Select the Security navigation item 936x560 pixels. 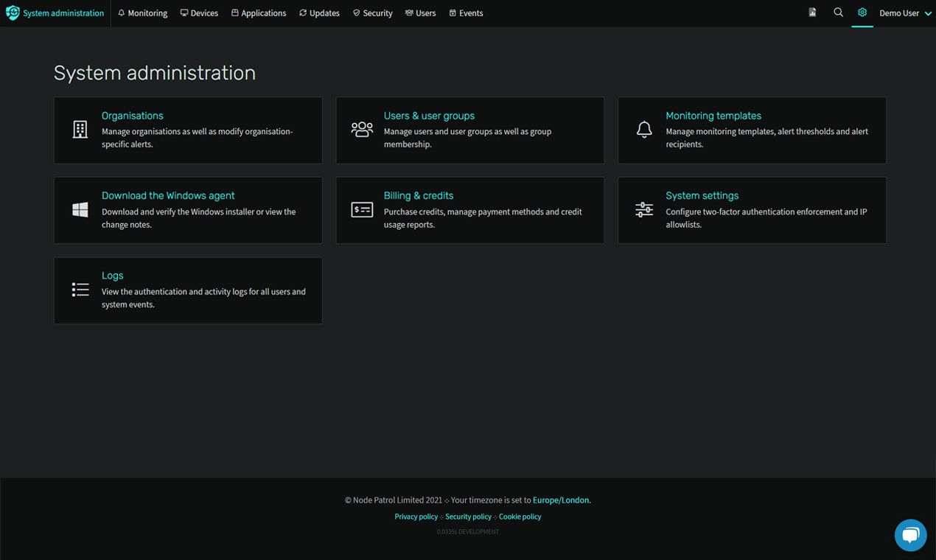[x=372, y=13]
